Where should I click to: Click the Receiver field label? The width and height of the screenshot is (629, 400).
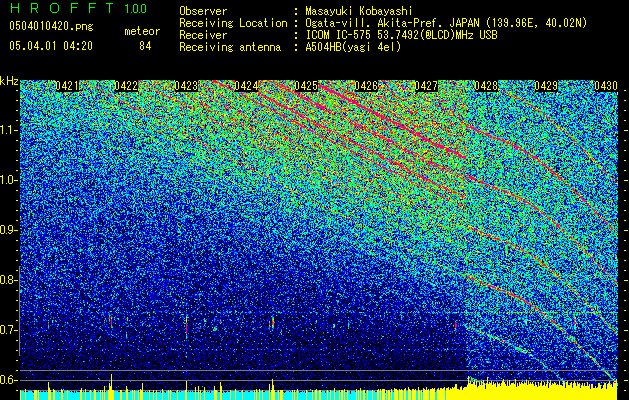click(203, 35)
